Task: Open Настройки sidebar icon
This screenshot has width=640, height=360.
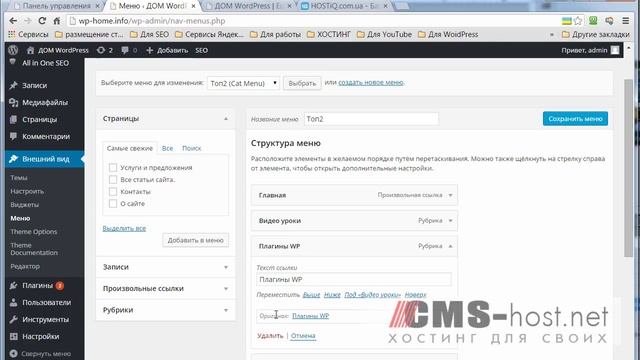Action: pyautogui.click(x=13, y=336)
